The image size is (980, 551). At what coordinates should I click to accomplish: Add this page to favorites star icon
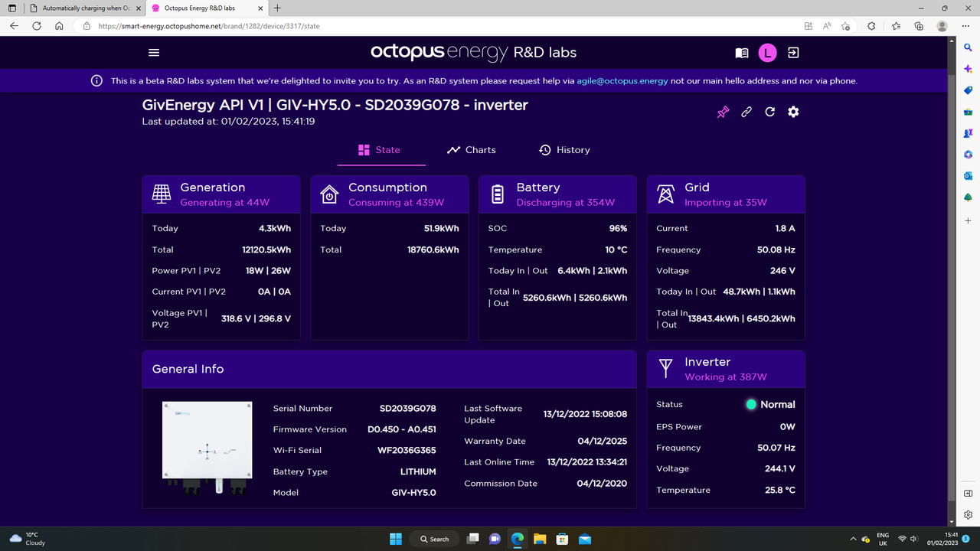845,26
